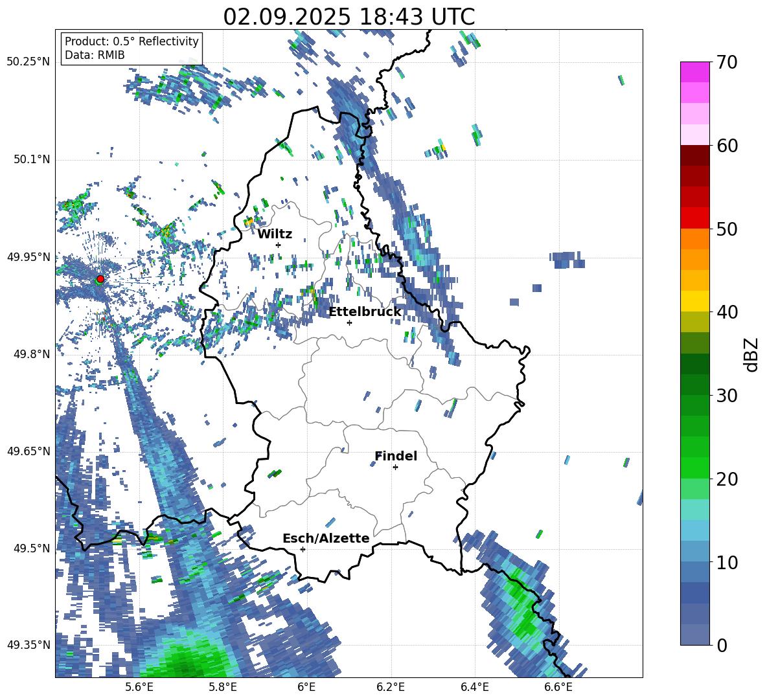Click the 40 tick on the colorbar
The image size is (767, 700).
(x=727, y=312)
